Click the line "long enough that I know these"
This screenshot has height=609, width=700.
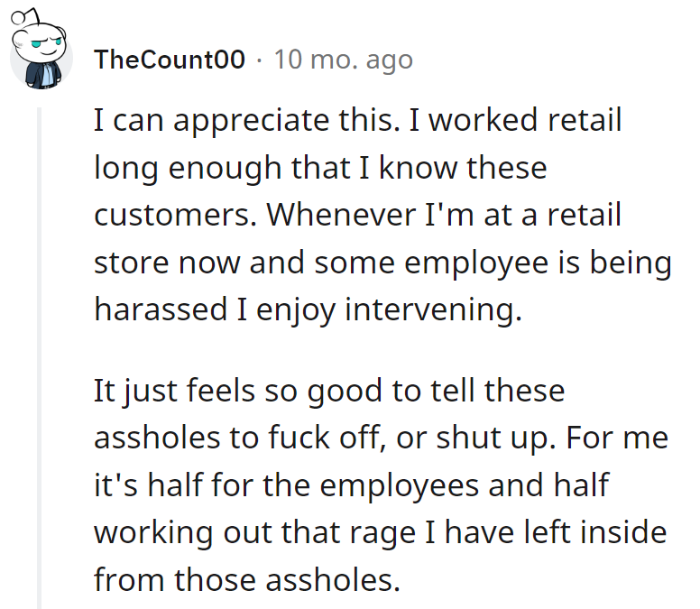(320, 168)
